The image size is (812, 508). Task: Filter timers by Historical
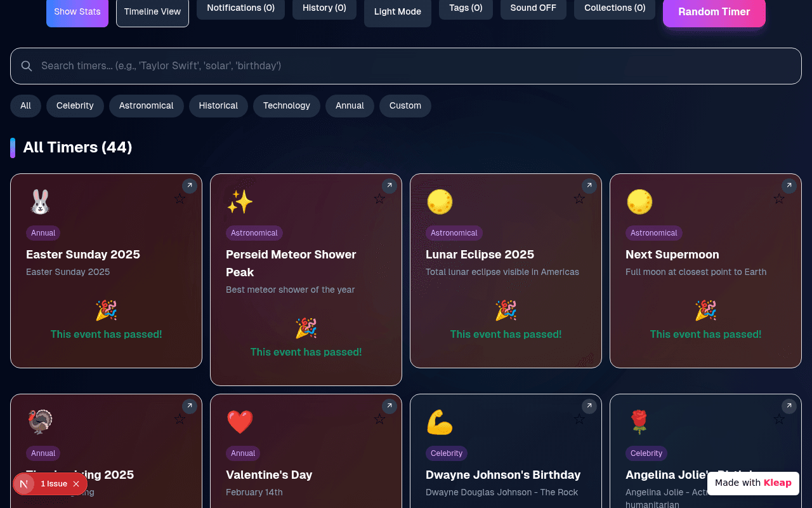[218, 106]
